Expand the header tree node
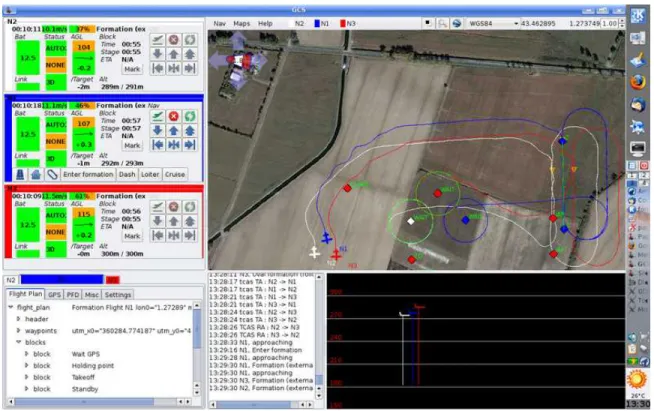 [x=18, y=319]
